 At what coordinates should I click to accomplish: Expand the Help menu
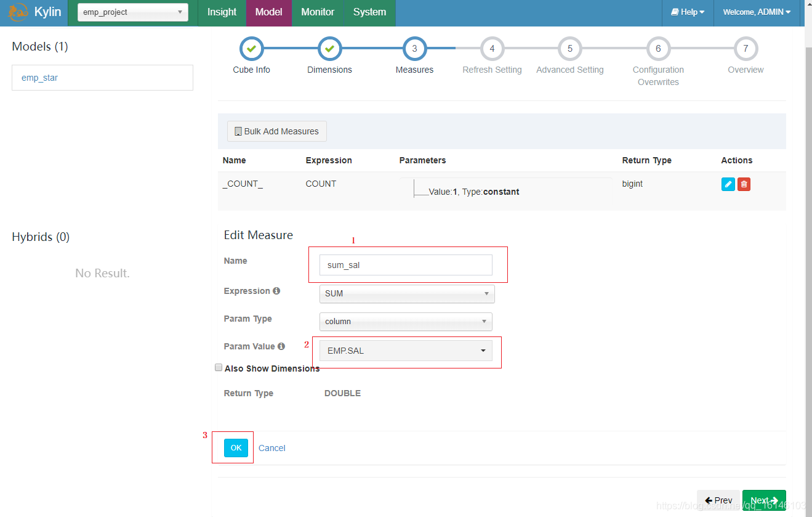(688, 12)
